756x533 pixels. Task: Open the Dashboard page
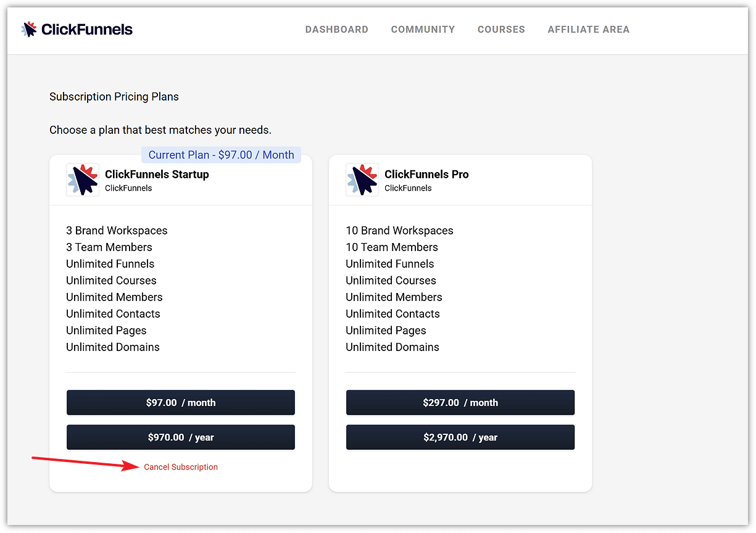[x=336, y=29]
